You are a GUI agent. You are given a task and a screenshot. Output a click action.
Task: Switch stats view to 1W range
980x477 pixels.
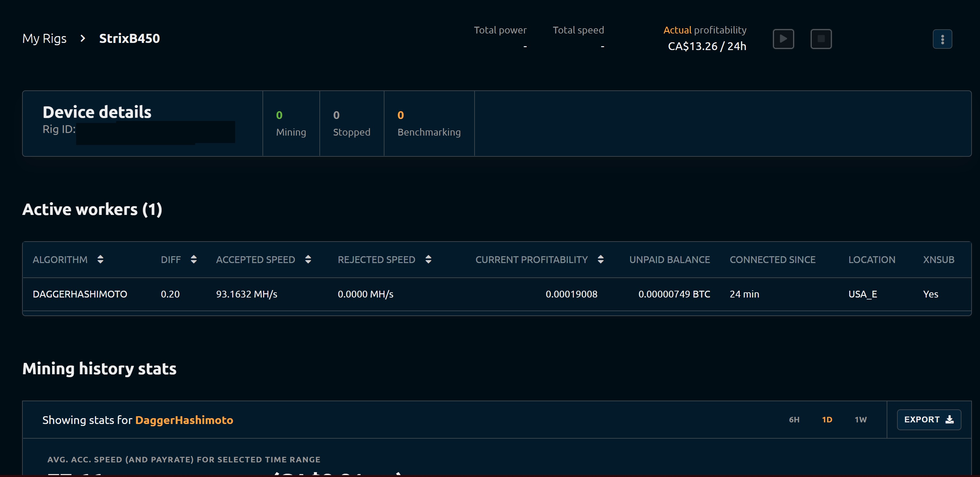click(x=861, y=419)
